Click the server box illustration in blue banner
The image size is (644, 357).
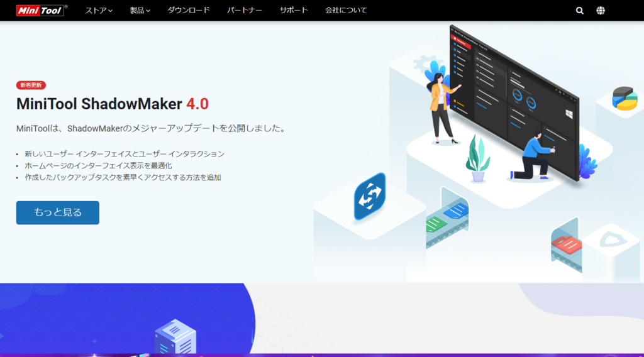click(175, 336)
